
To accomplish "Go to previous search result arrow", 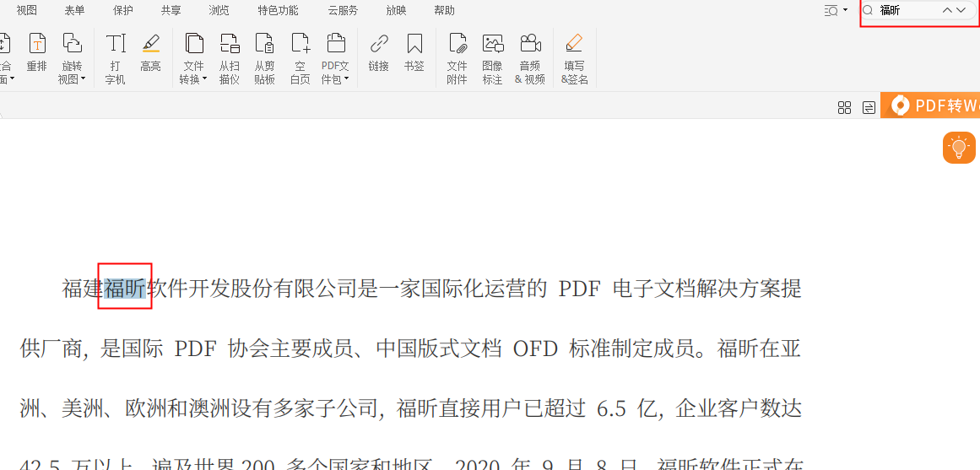I will [947, 10].
